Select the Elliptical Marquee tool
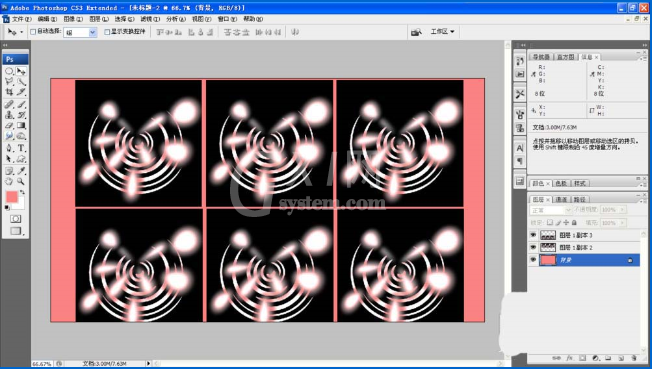 point(9,72)
